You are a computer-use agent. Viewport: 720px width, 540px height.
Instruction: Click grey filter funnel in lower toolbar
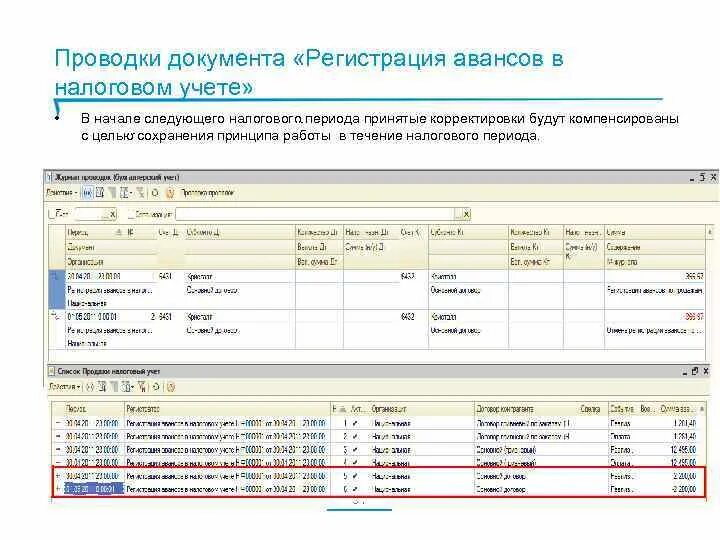pyautogui.click(x=113, y=387)
